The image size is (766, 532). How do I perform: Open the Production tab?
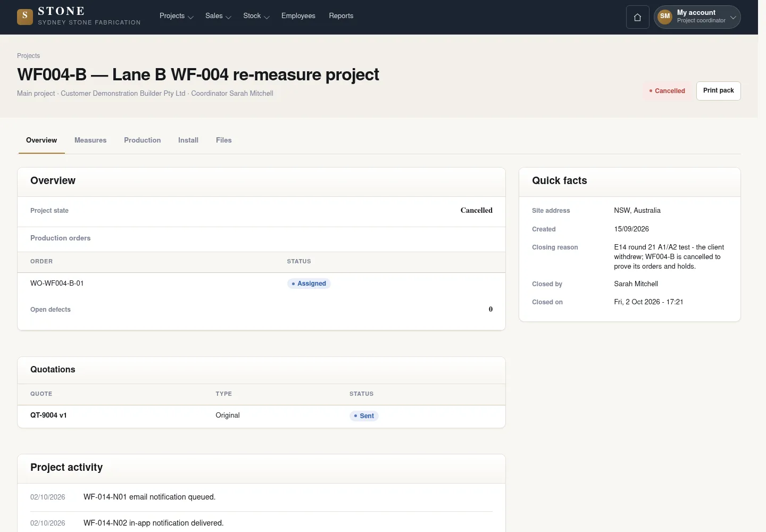pos(143,140)
